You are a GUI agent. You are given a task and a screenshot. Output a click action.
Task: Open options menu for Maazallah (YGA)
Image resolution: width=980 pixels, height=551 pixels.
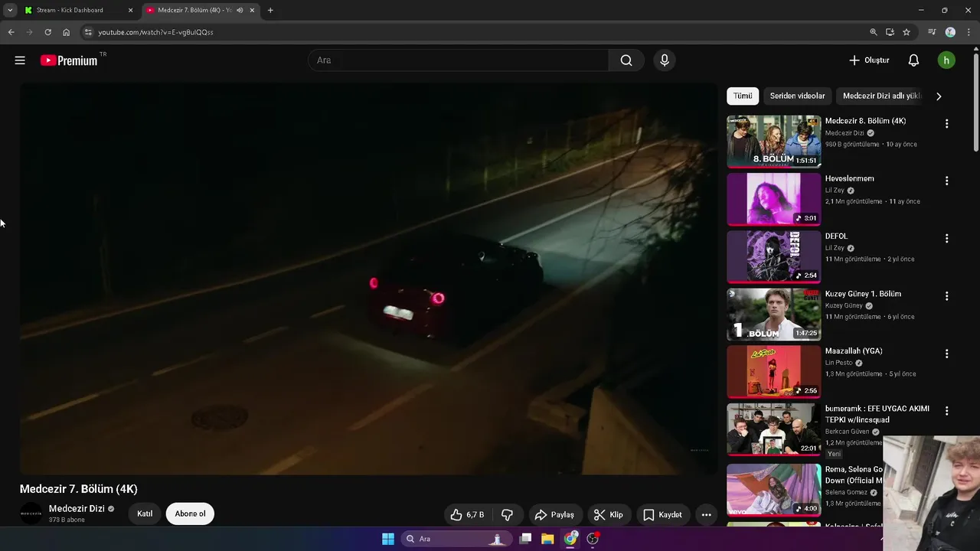coord(946,354)
